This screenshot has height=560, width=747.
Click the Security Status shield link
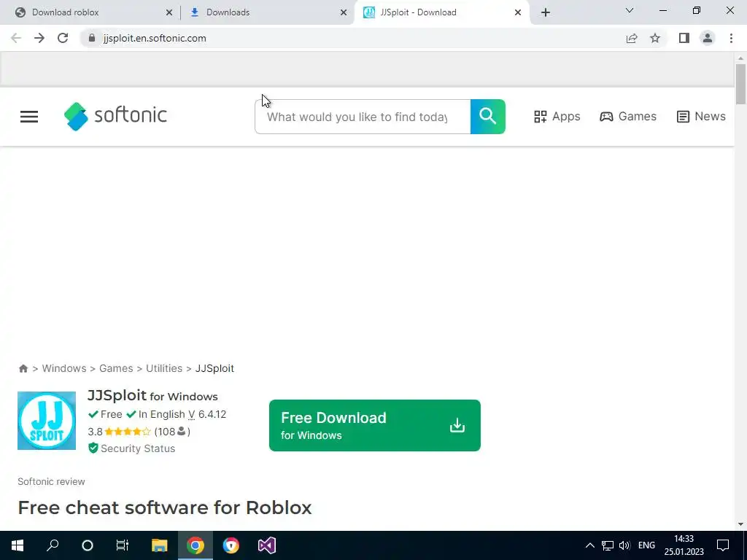tap(131, 448)
